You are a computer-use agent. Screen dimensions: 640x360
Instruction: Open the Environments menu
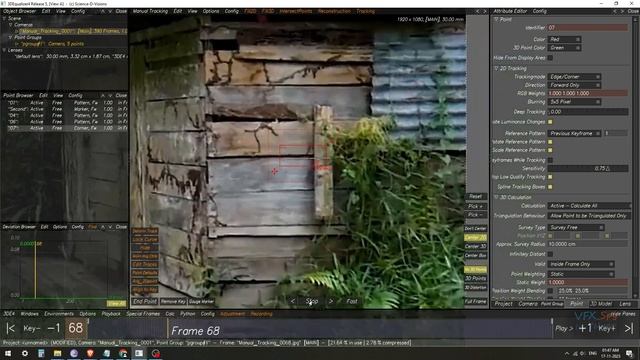59,314
